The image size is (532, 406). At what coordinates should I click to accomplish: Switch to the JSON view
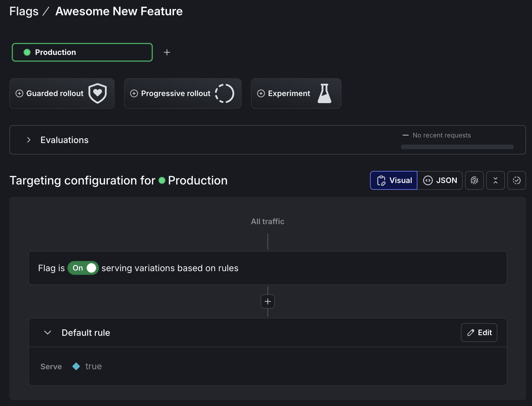click(x=440, y=180)
